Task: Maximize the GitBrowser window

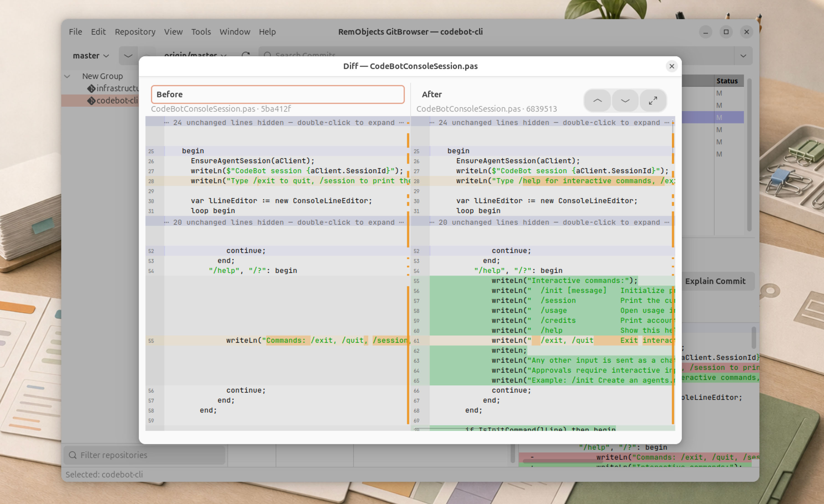Action: [x=726, y=32]
